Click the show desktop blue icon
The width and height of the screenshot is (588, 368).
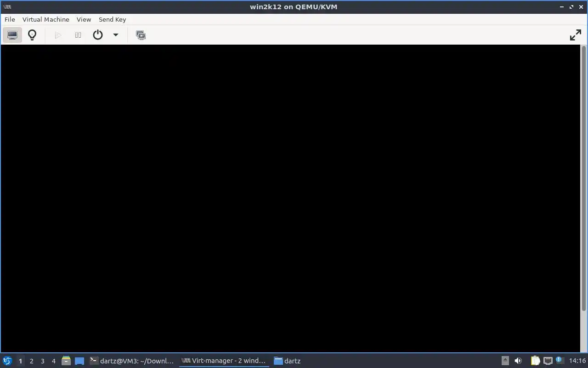click(x=79, y=361)
